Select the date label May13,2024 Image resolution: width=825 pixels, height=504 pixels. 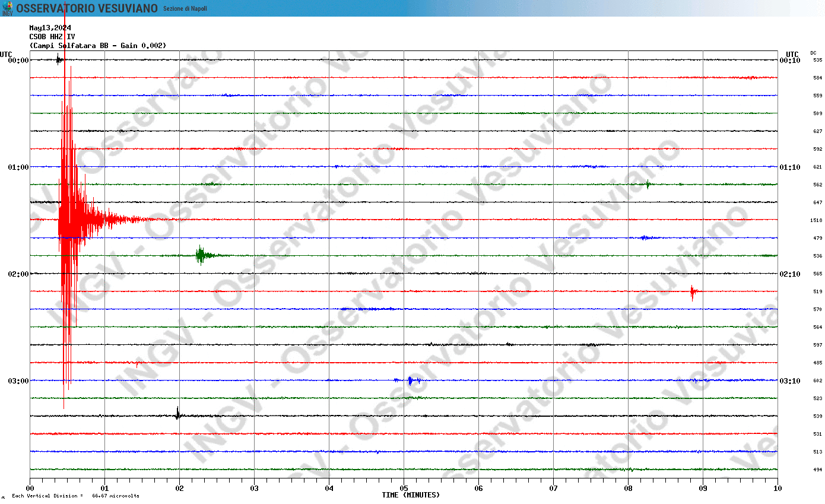coord(50,28)
